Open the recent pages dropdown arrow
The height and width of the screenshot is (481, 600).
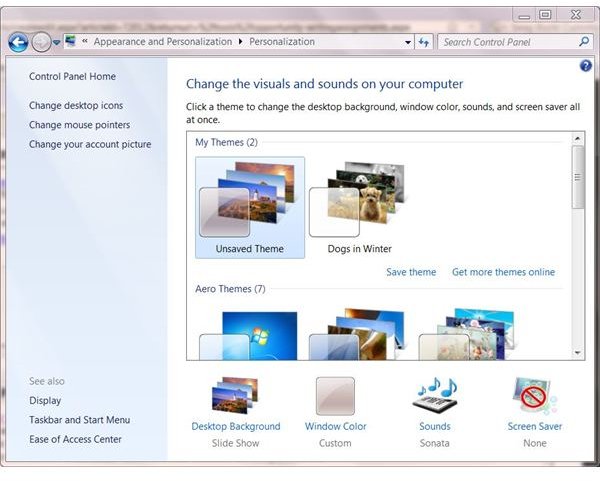[56, 42]
